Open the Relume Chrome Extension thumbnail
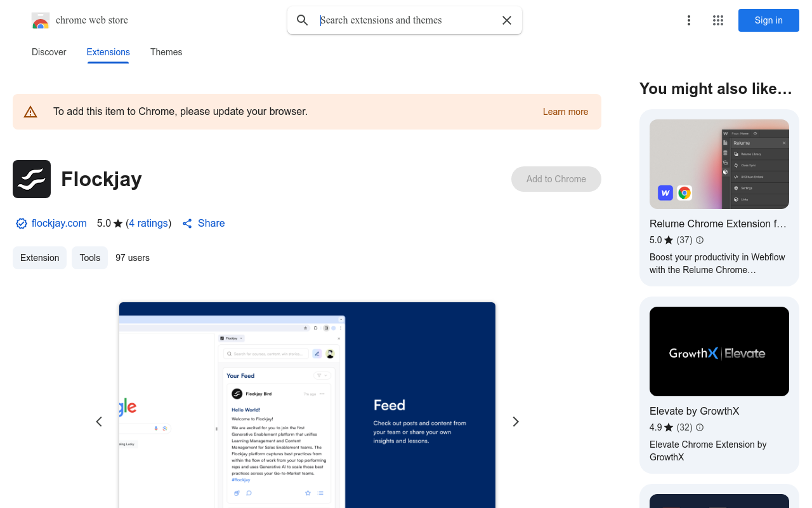Viewport: 812px width, 508px height. point(719,164)
